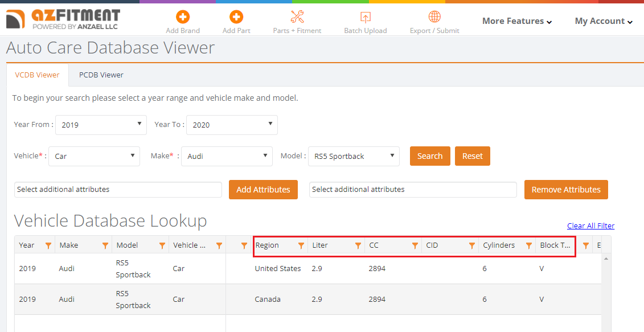
Task: Filter the Liter column
Action: [x=358, y=245]
